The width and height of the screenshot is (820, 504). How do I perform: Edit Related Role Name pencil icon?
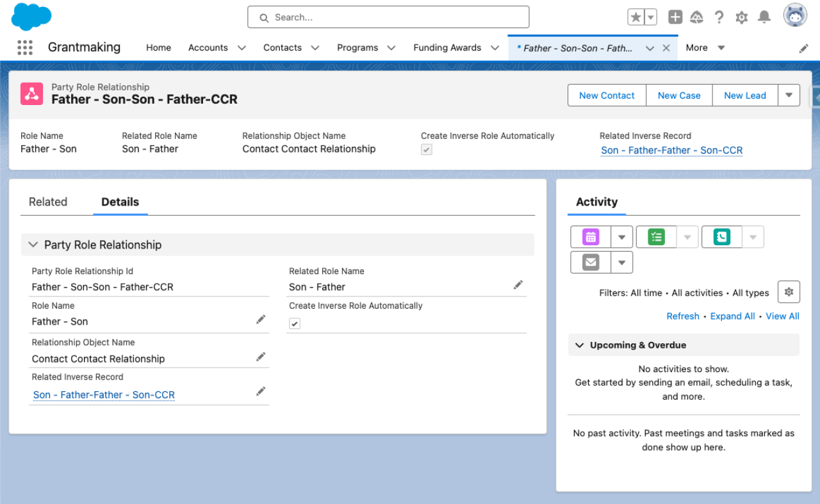click(x=518, y=285)
